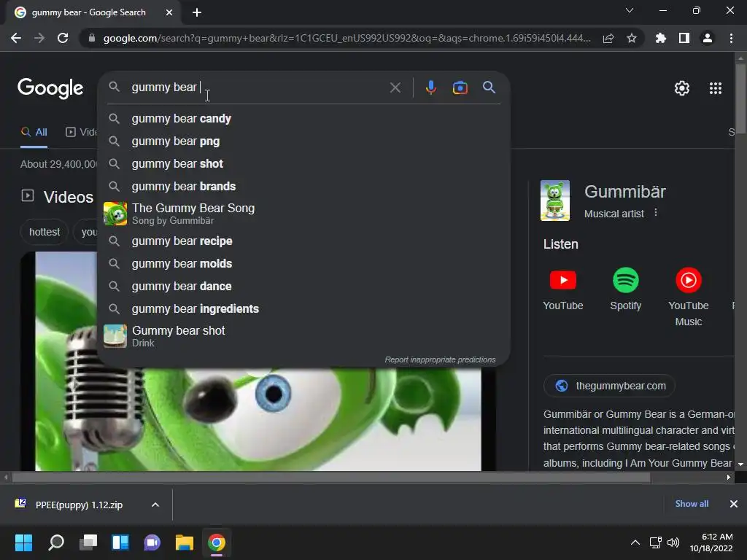The height and width of the screenshot is (560, 747).
Task: Click into the gummy bear search field
Action: pos(258,87)
